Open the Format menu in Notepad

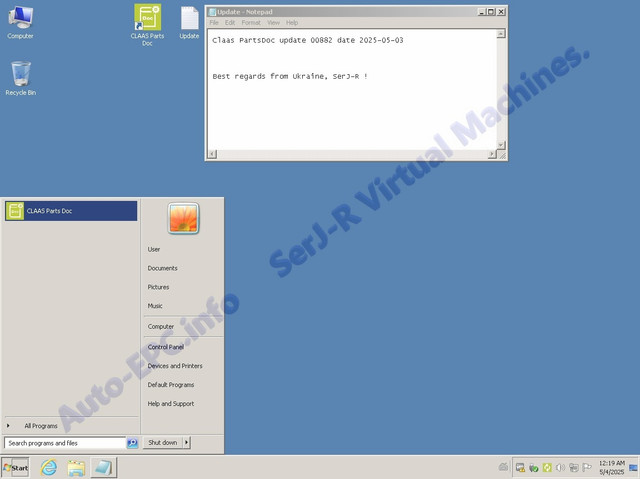click(251, 22)
